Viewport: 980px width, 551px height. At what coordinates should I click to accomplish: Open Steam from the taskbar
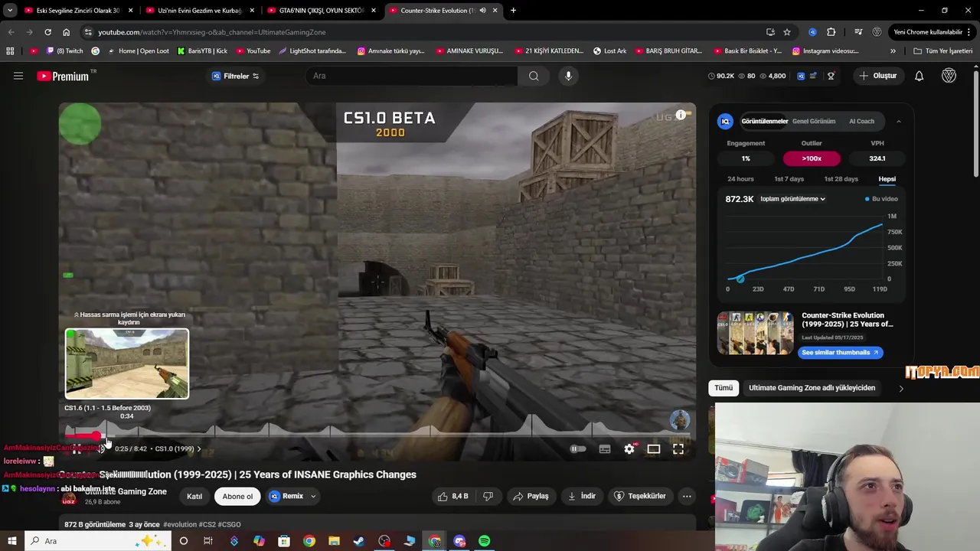tap(359, 541)
